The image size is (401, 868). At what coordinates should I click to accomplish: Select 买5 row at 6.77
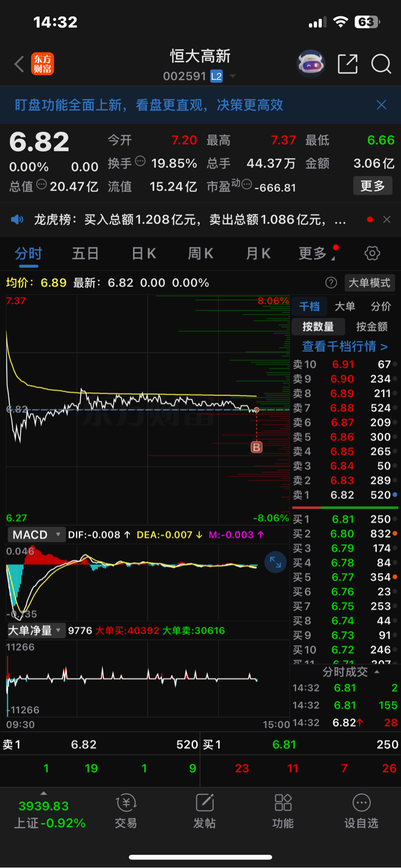pos(345,577)
